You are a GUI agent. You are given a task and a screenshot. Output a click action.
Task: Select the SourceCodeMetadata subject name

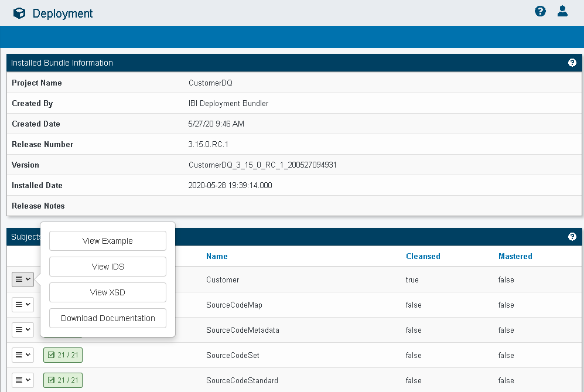(x=243, y=330)
